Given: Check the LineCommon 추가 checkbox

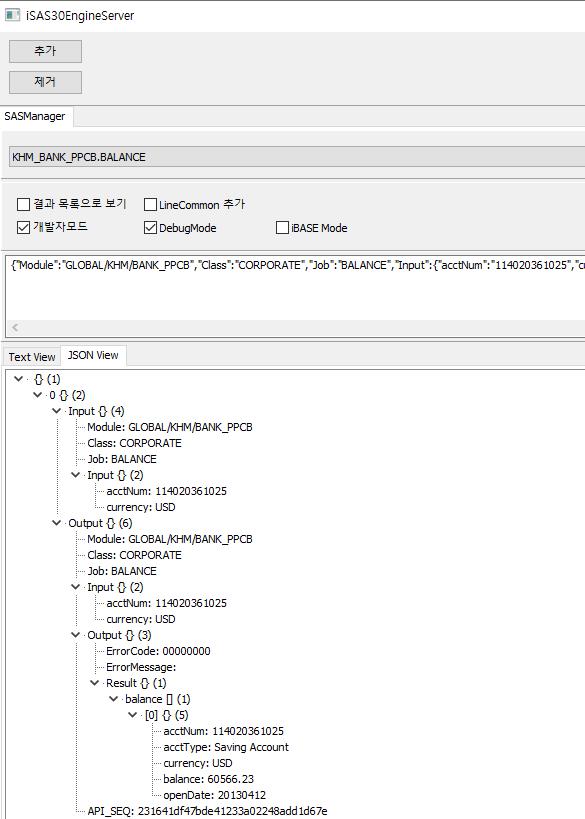Looking at the screenshot, I should point(150,204).
